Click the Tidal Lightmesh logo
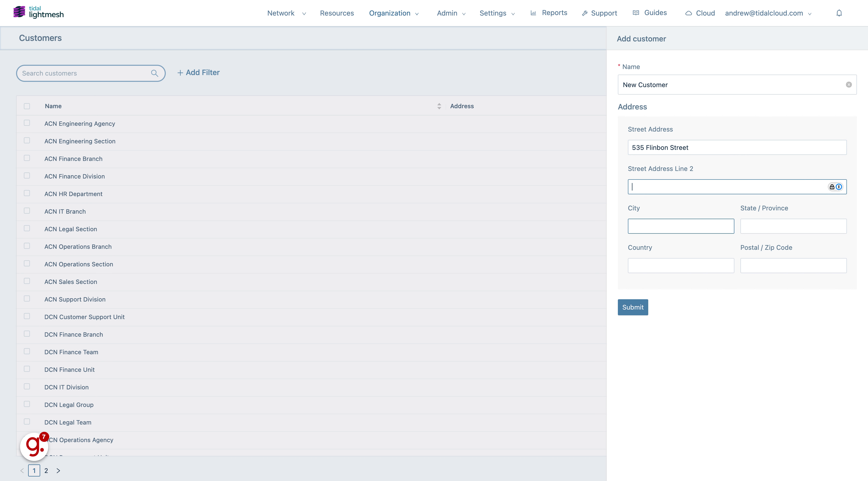Viewport: 868px width, 481px height. tap(38, 13)
